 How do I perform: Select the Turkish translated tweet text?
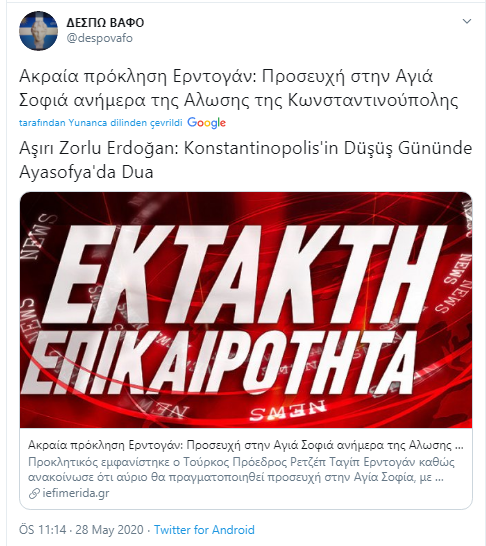(245, 160)
